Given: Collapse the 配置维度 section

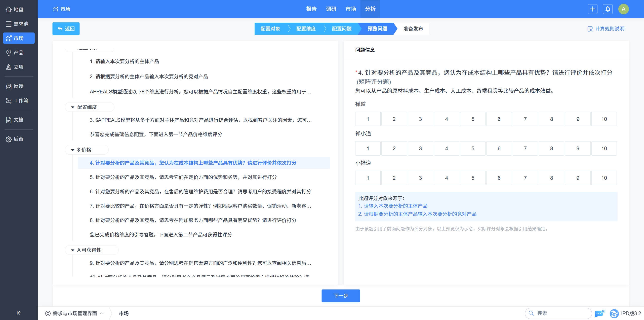Looking at the screenshot, I should click(x=73, y=107).
